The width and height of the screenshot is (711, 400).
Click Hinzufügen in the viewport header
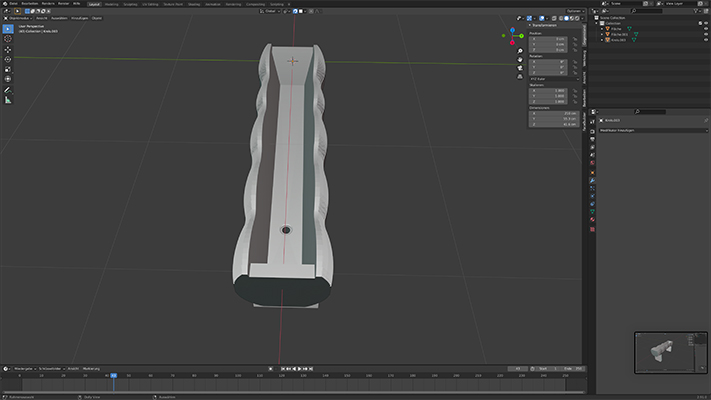click(79, 18)
